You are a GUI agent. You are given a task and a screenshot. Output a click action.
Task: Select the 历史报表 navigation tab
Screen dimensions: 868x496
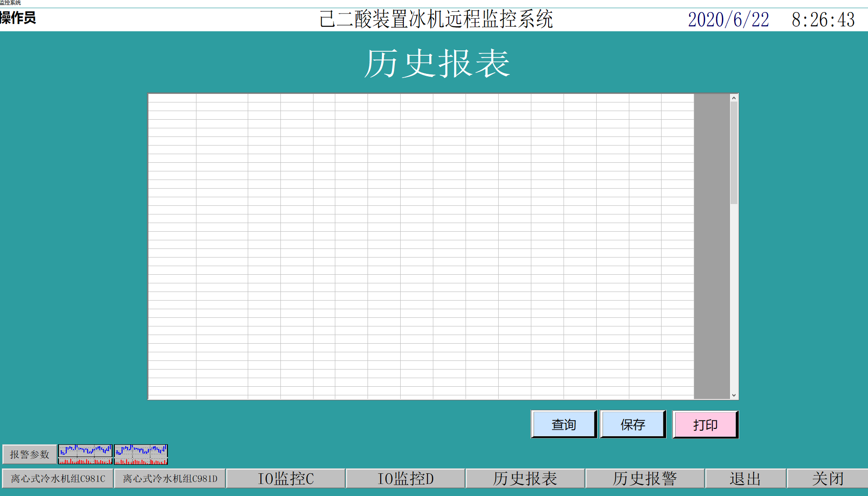click(525, 479)
